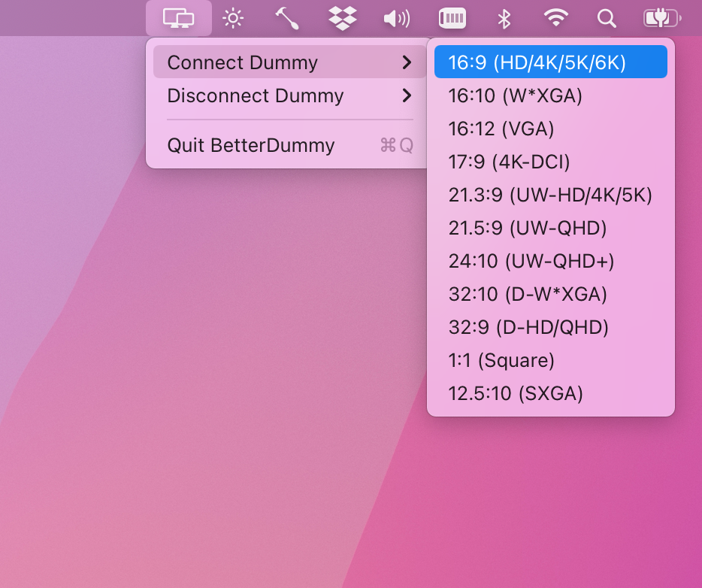
Task: Choose 16:12 (VGA) dummy
Action: click(x=551, y=128)
